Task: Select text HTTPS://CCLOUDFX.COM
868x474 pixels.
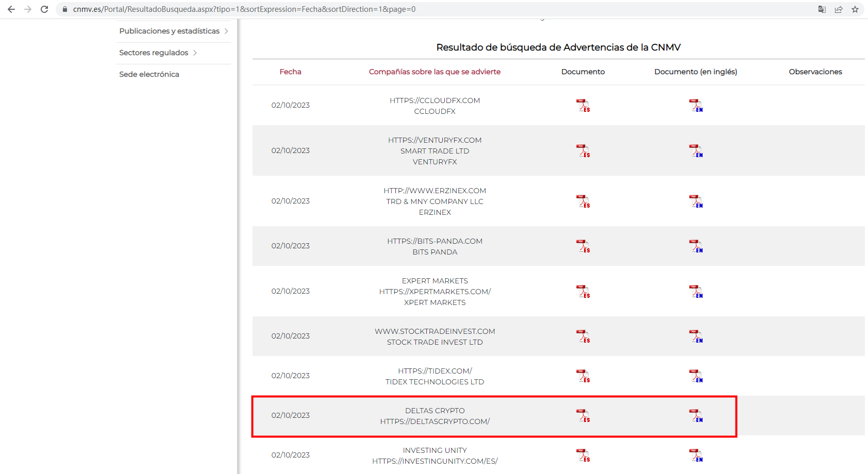Action: [x=435, y=100]
